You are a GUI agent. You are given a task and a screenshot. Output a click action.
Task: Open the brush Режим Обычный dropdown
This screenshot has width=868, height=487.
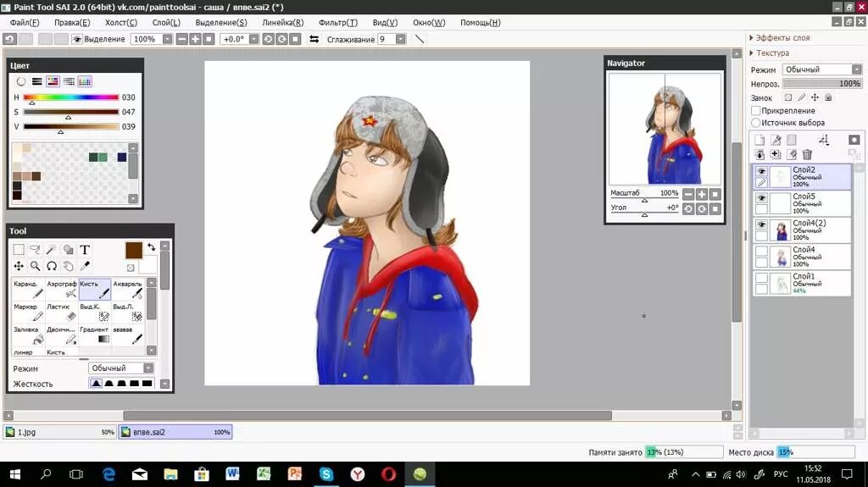121,368
